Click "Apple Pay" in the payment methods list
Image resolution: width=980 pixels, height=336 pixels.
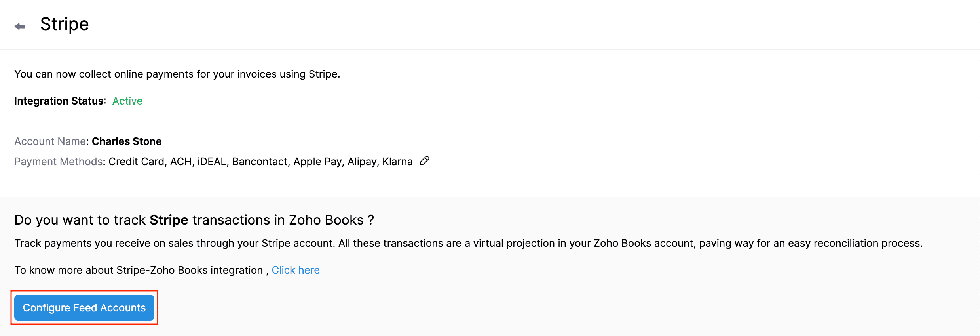317,162
